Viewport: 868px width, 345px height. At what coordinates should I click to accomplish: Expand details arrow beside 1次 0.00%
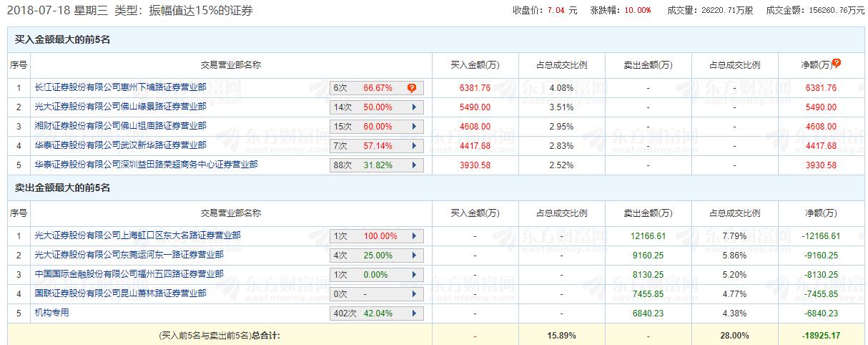pos(413,275)
